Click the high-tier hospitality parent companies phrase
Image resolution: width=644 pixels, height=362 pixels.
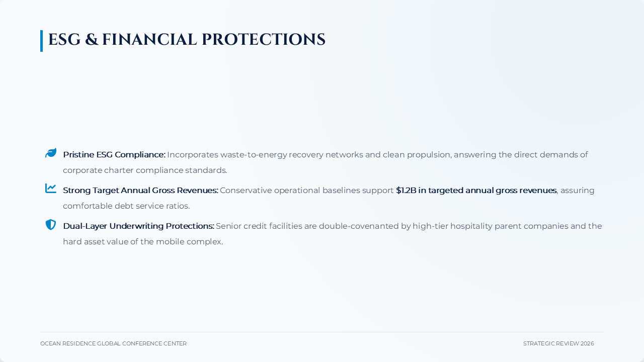point(491,226)
